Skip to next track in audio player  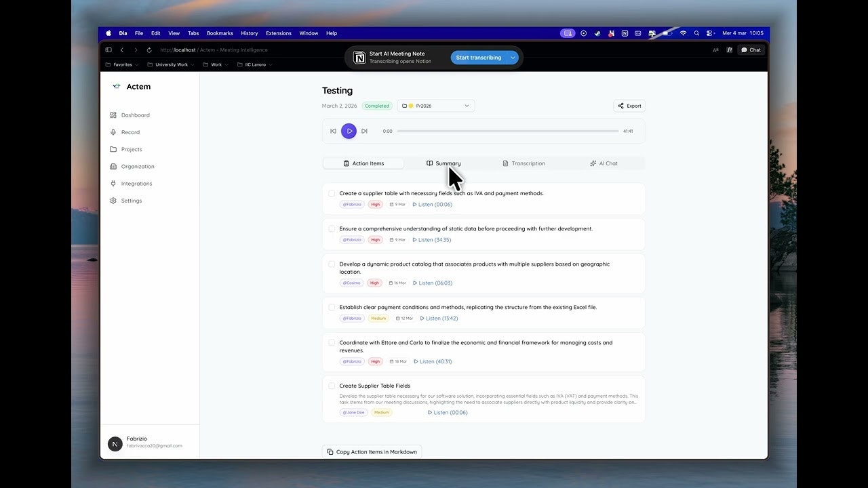[x=364, y=131]
